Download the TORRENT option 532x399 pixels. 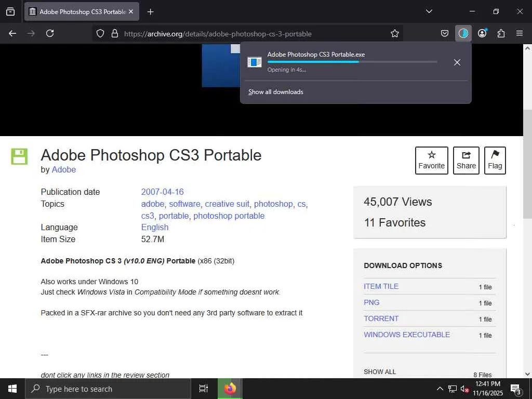point(381,318)
